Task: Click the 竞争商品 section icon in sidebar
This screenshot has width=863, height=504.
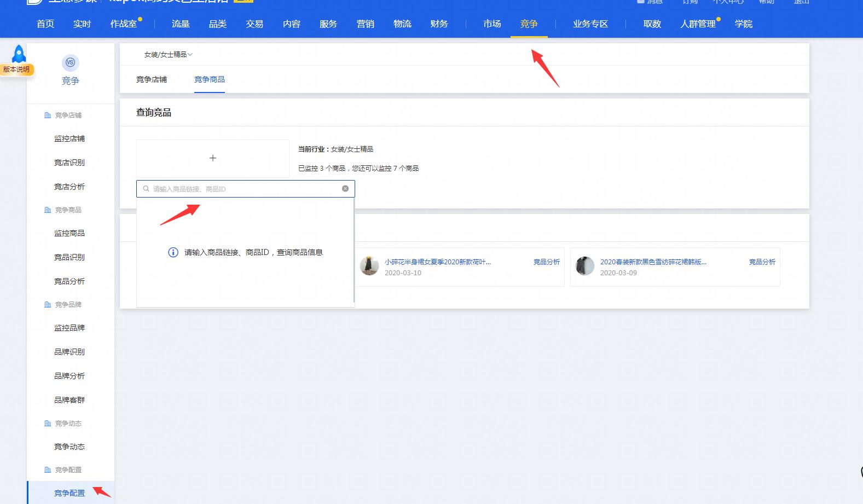Action: pos(48,210)
